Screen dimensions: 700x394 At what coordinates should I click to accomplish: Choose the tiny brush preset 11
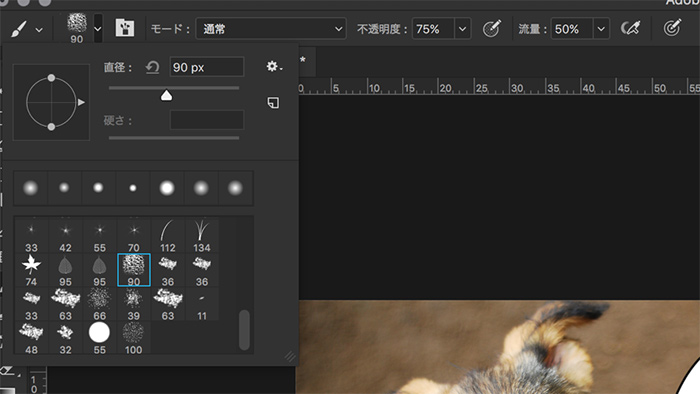click(202, 304)
